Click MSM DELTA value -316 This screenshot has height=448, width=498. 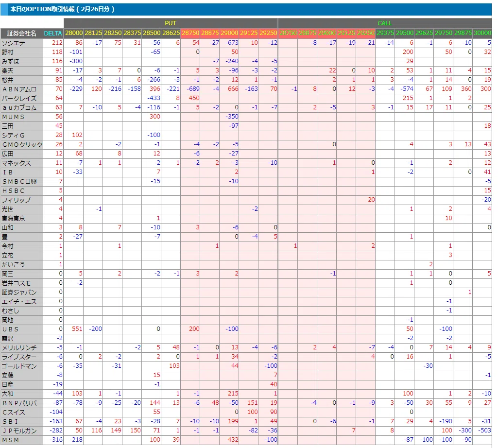click(x=56, y=440)
